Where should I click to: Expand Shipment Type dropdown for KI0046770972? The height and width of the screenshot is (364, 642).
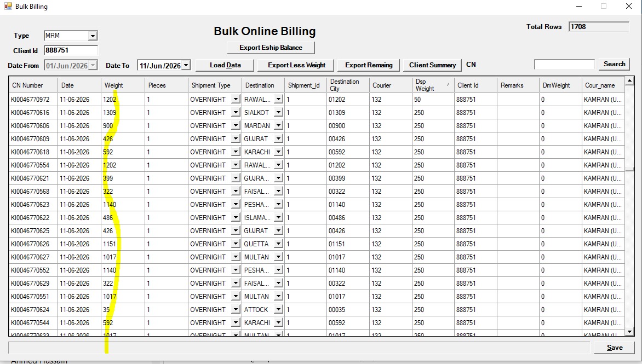(236, 100)
